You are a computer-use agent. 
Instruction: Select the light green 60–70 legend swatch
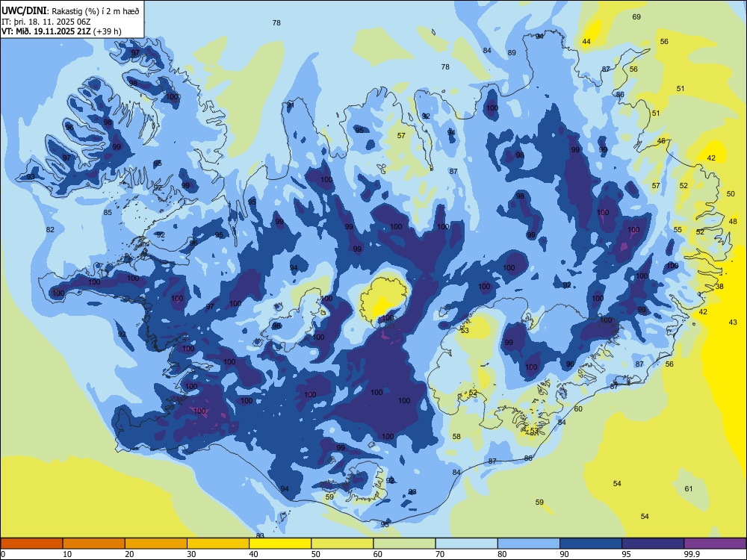click(x=404, y=544)
